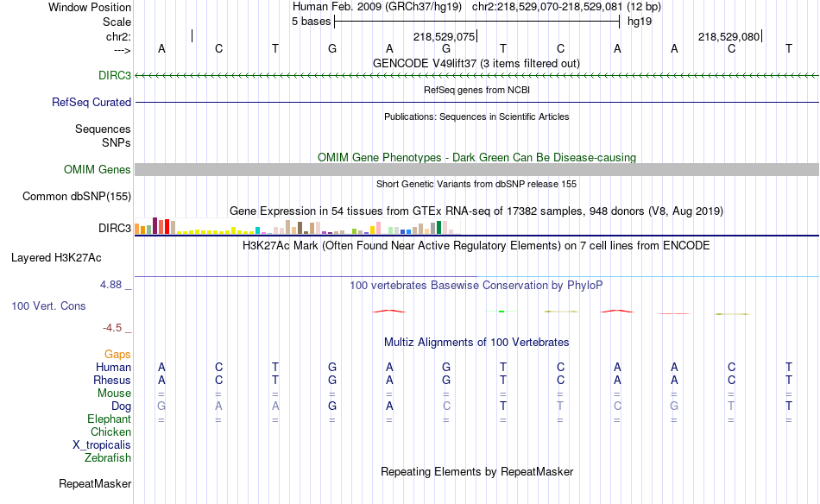Open the OMIM Gene Phenotypes track title
The height and width of the screenshot is (504, 820).
click(x=476, y=157)
